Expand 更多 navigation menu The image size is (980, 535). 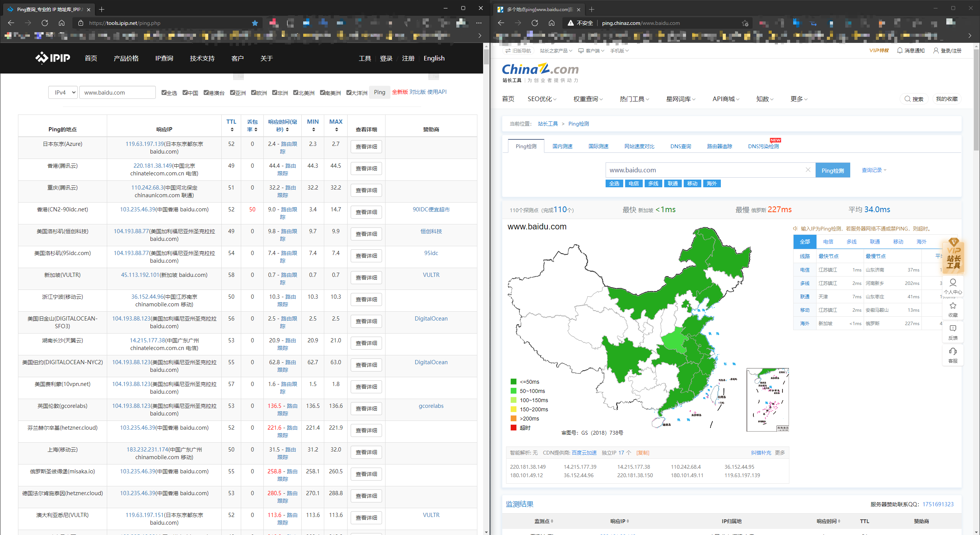799,99
